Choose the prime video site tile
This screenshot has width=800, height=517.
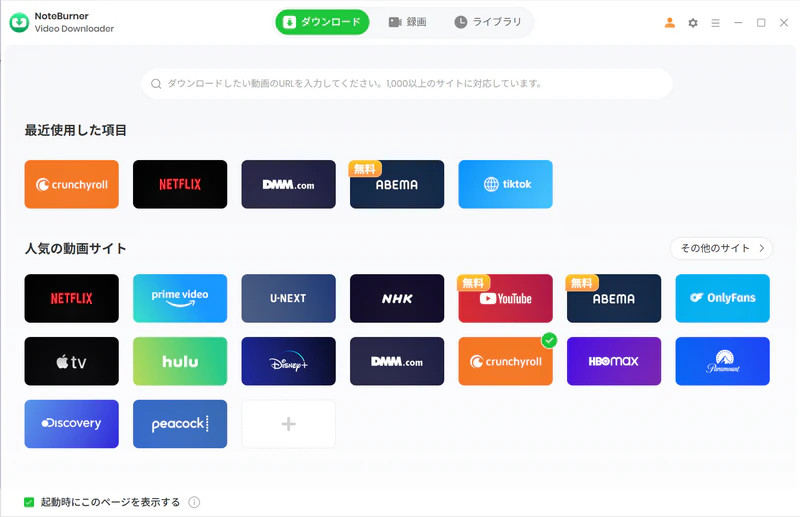pyautogui.click(x=180, y=298)
